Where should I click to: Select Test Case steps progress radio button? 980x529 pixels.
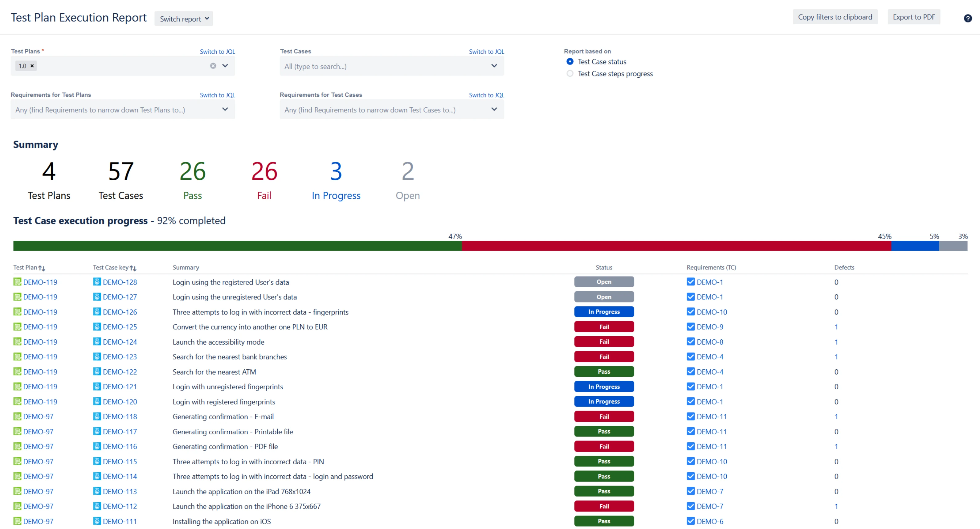point(570,73)
